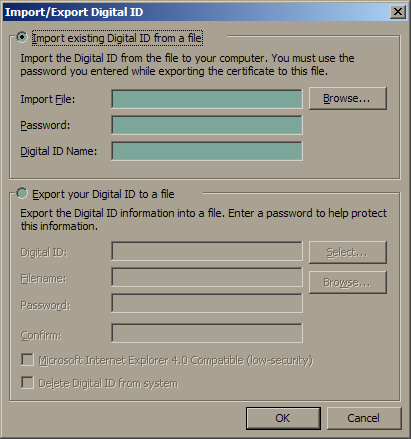
Task: Click the Cancel button
Action: [364, 418]
